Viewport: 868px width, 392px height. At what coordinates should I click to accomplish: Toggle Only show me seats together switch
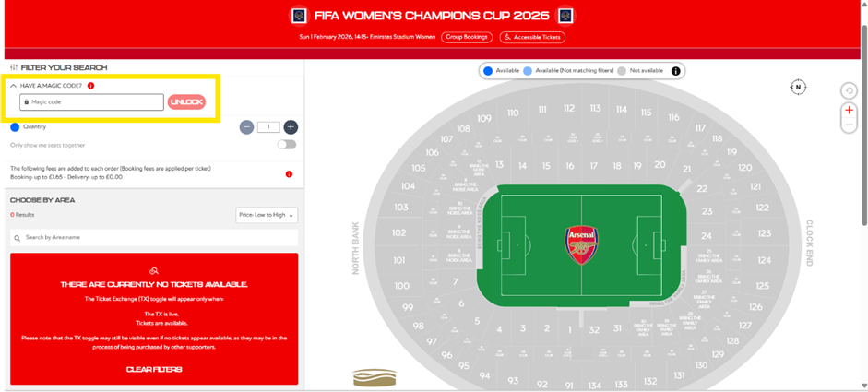tap(287, 145)
